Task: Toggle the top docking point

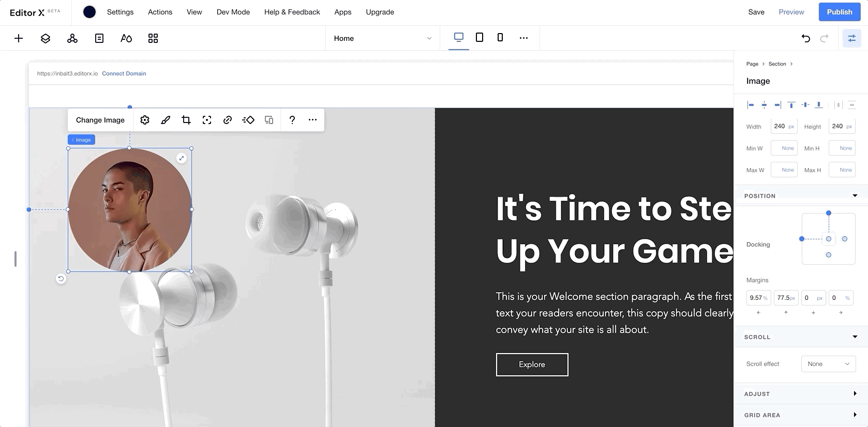Action: click(829, 213)
